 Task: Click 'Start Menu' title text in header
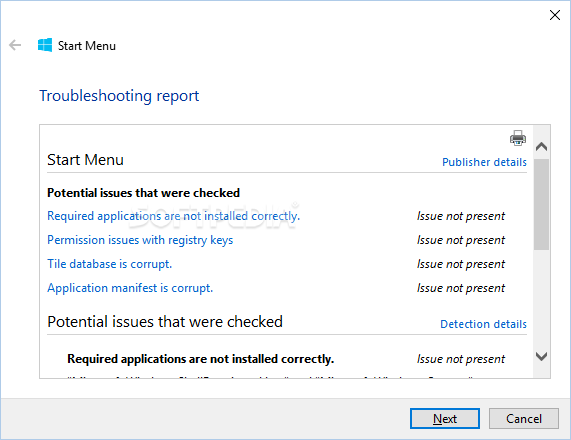[x=87, y=46]
